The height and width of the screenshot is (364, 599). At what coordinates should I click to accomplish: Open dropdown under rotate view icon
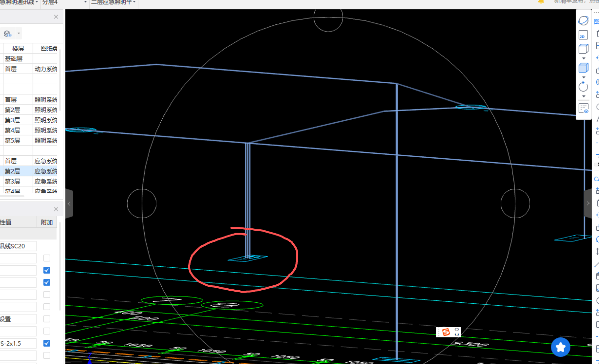[583, 96]
